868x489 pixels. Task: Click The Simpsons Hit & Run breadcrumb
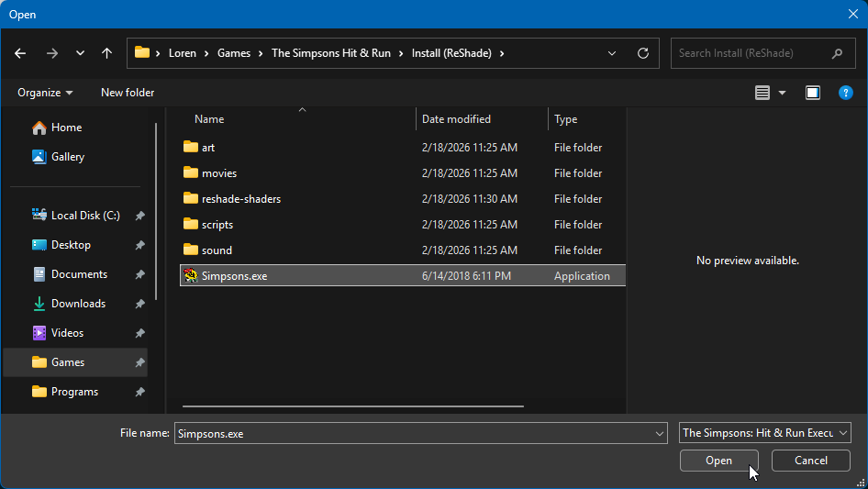[x=331, y=53]
